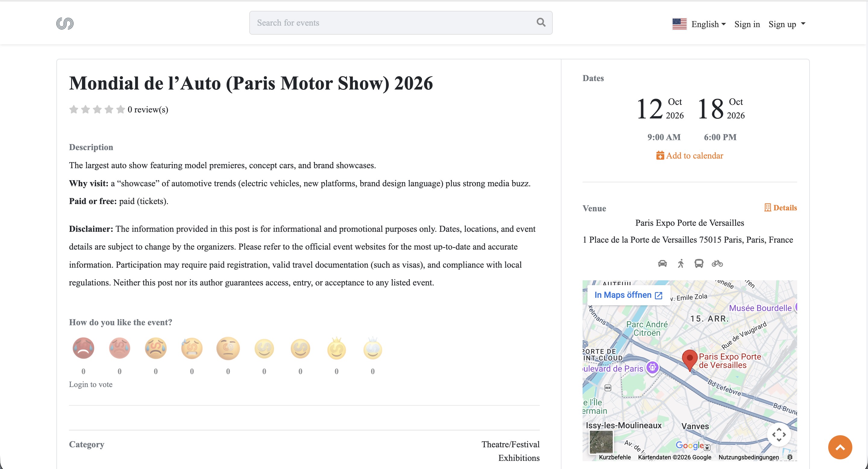This screenshot has height=469, width=868.
Task: Open the map camera controls button
Action: (x=779, y=435)
